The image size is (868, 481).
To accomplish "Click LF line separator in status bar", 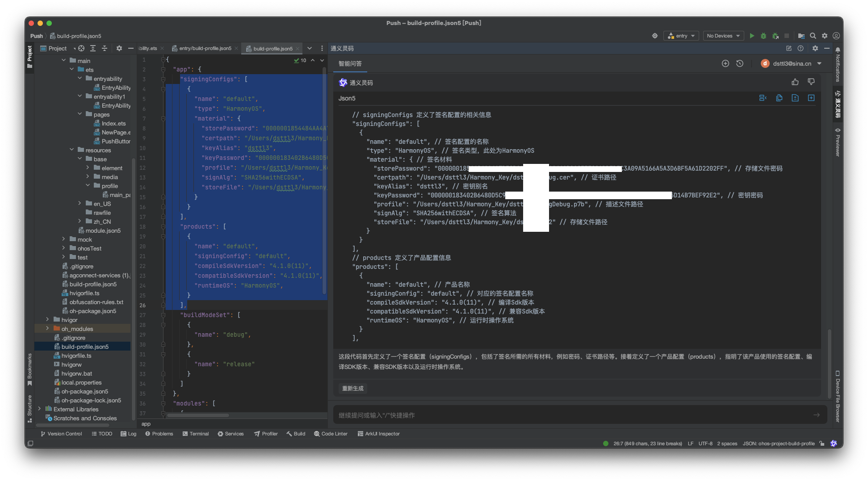I will [691, 443].
